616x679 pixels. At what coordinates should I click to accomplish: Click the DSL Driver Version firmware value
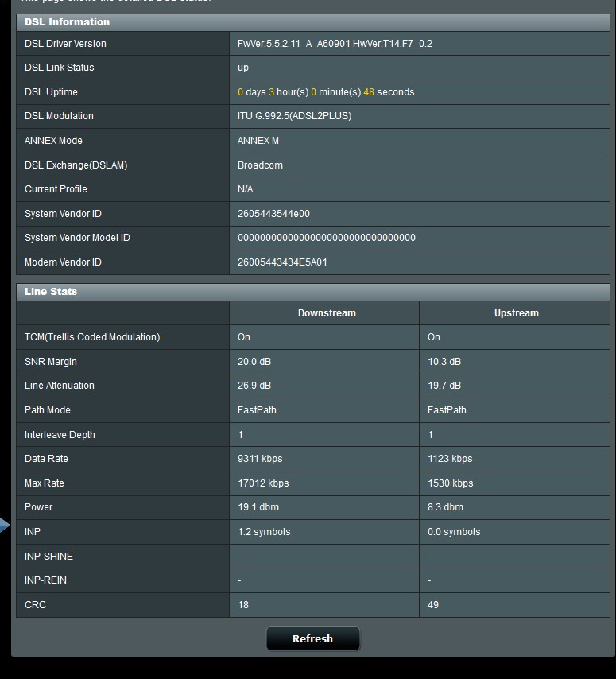335,44
